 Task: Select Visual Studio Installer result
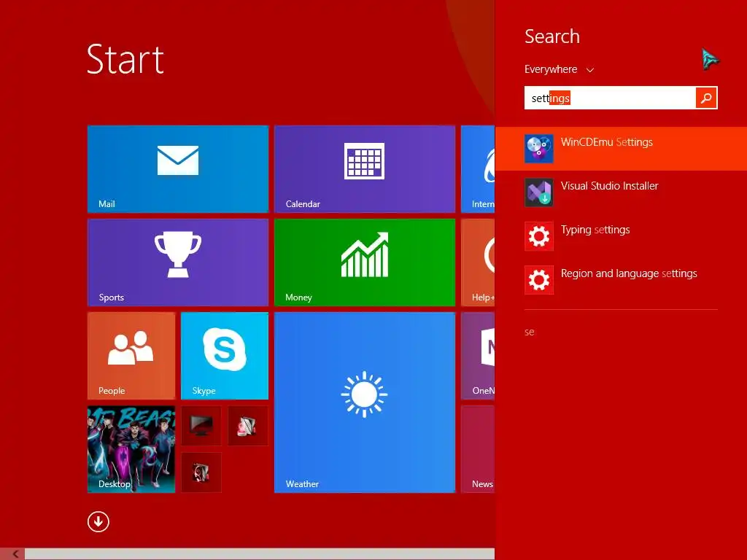(622, 192)
